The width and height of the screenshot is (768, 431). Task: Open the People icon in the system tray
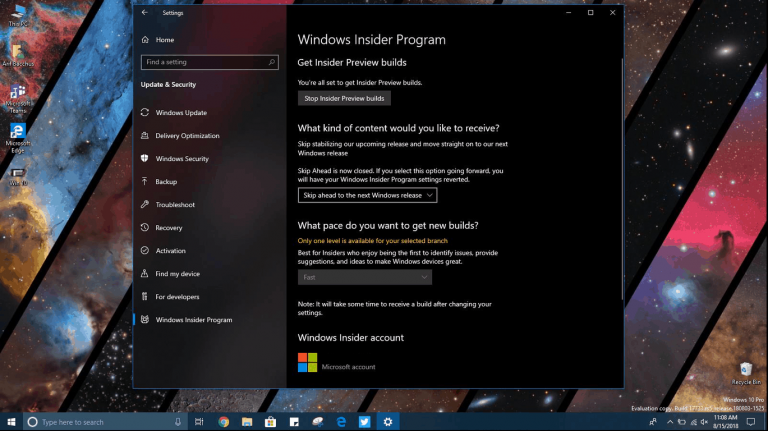click(653, 422)
